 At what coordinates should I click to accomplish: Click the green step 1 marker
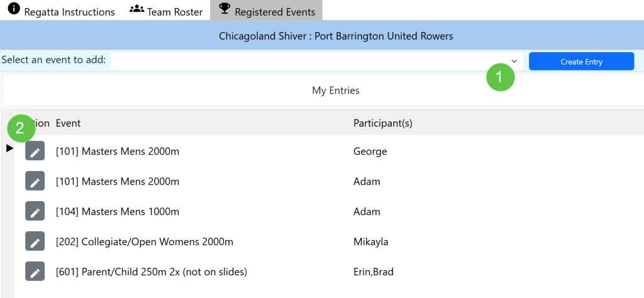click(x=500, y=77)
